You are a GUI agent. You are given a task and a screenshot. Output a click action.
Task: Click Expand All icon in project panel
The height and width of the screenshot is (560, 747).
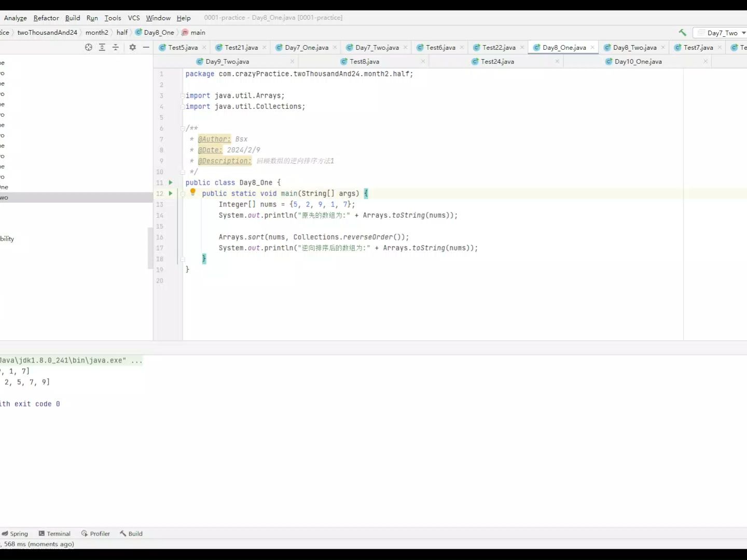(x=102, y=47)
